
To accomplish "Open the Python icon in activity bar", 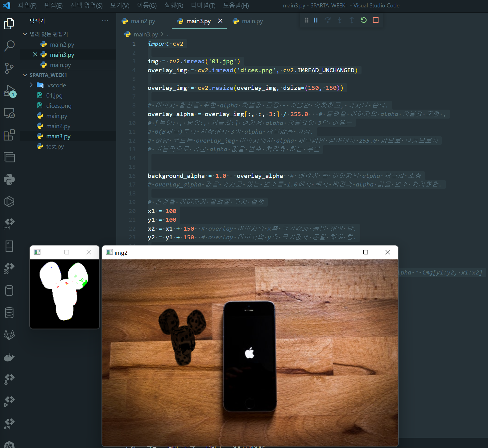I will click(9, 179).
